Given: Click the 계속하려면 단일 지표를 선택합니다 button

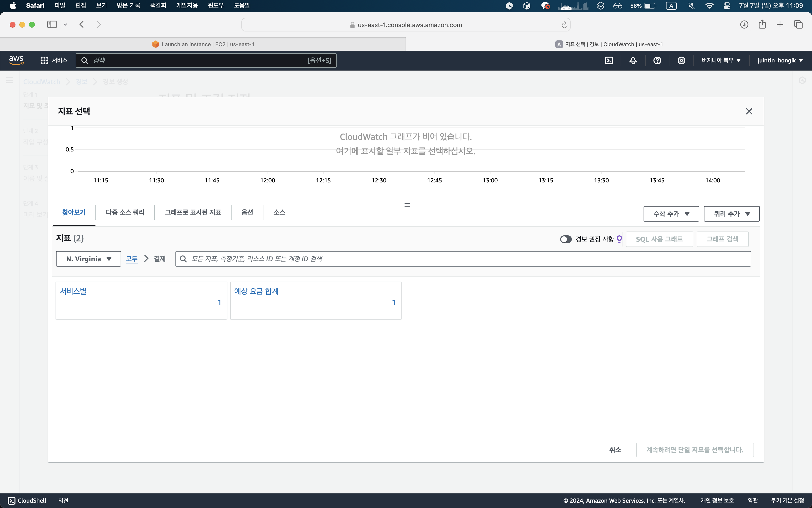Looking at the screenshot, I should click(695, 450).
